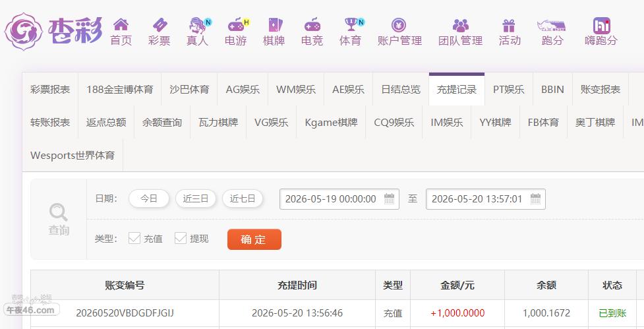Image resolution: width=644 pixels, height=329 pixels.
Task: Switch to the 沙巴体育 tab
Action: pyautogui.click(x=189, y=89)
